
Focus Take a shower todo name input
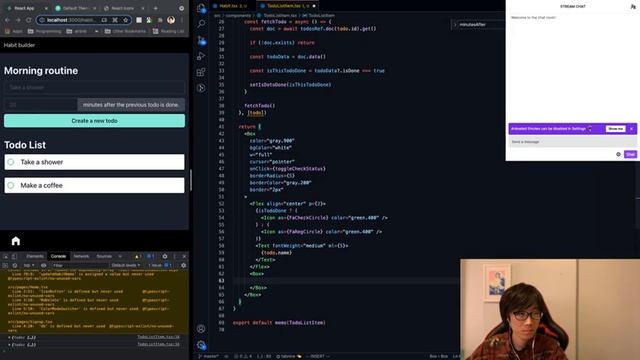pyautogui.click(x=94, y=87)
